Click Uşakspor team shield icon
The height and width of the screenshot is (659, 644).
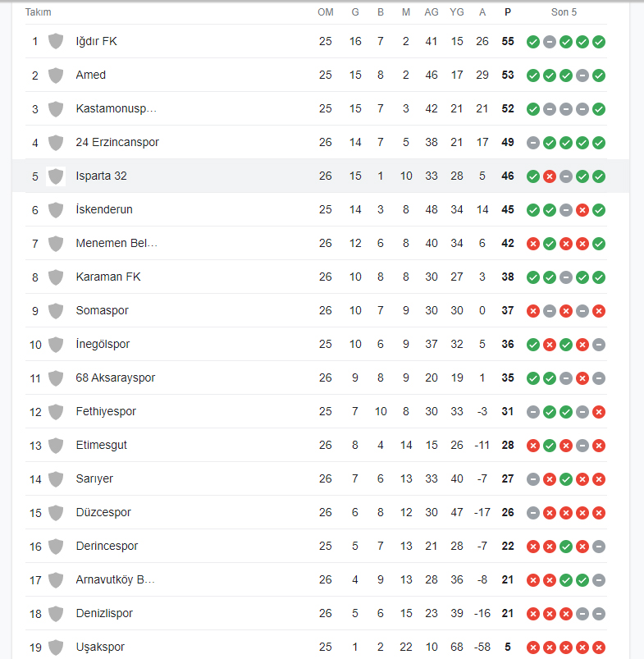point(56,647)
